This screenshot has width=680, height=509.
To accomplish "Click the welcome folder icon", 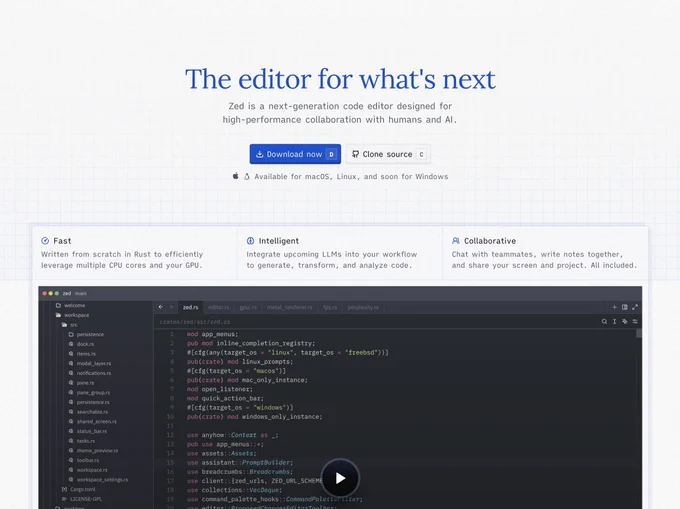I will tap(58, 305).
